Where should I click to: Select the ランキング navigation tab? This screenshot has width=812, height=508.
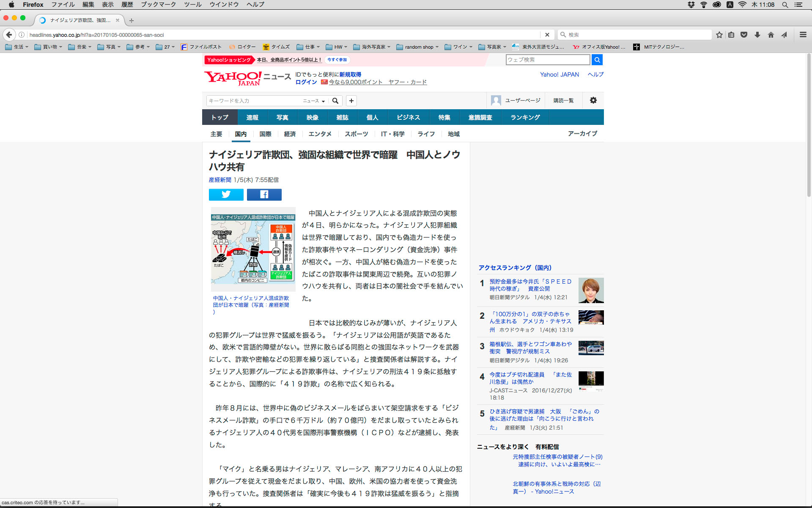point(525,117)
